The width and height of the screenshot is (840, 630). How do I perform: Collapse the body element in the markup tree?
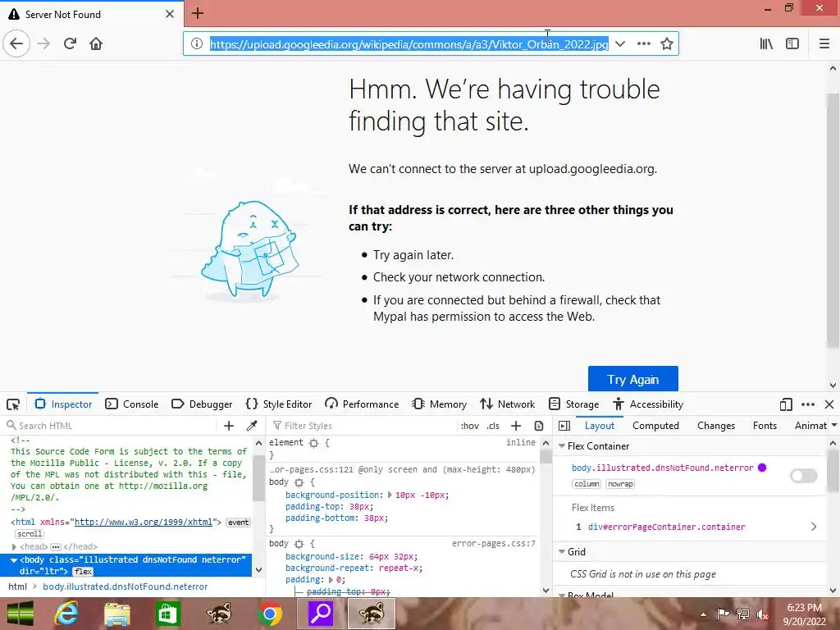[x=15, y=559]
